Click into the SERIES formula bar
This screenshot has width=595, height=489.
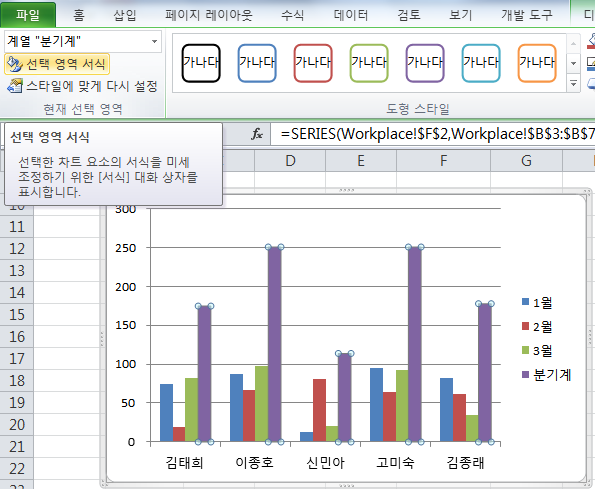pyautogui.click(x=433, y=134)
